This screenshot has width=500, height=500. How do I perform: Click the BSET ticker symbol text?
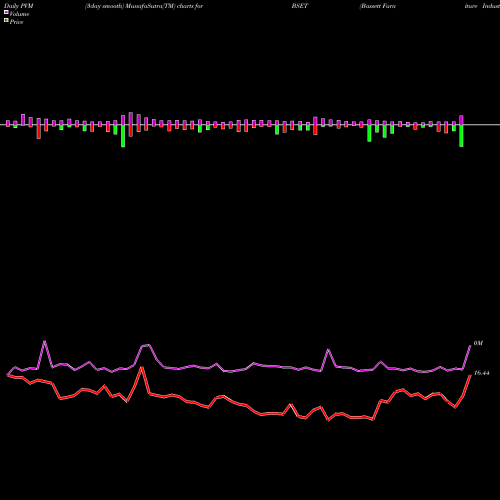(x=300, y=6)
